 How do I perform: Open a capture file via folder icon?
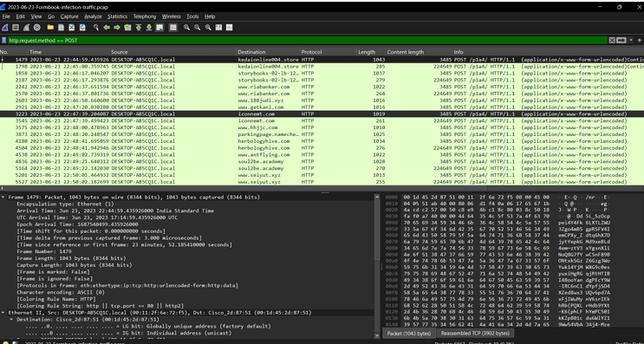50,28
